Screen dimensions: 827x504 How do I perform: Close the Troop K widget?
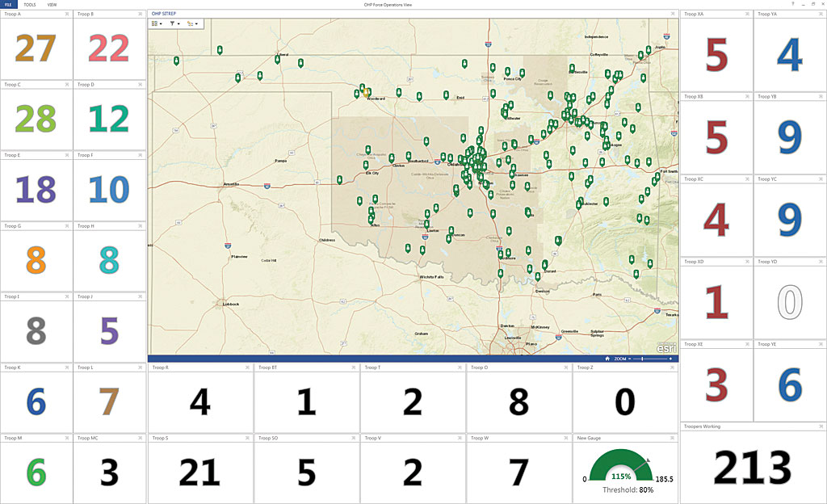67,367
